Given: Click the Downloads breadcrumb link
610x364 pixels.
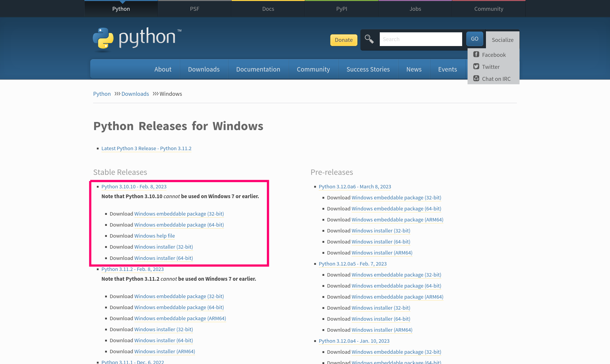Looking at the screenshot, I should 135,94.
